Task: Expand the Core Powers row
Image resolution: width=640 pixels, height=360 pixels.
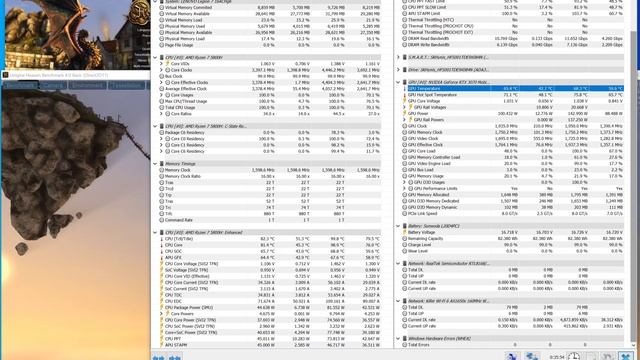Action: pos(161,314)
